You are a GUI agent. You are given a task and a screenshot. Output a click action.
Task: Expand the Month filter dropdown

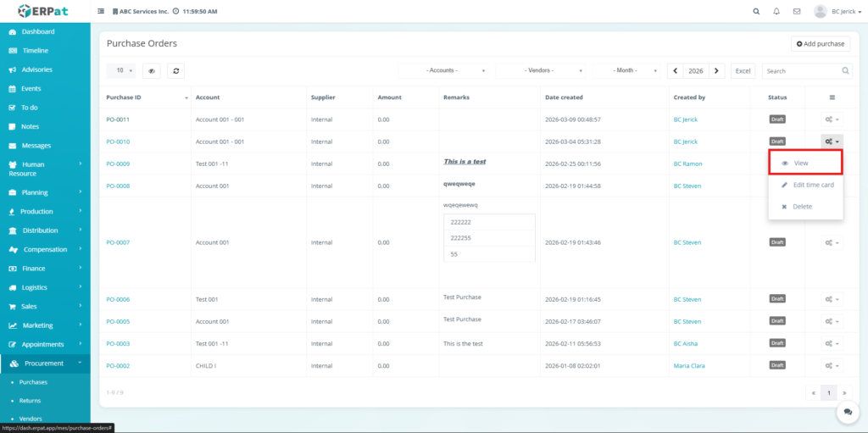pyautogui.click(x=627, y=71)
